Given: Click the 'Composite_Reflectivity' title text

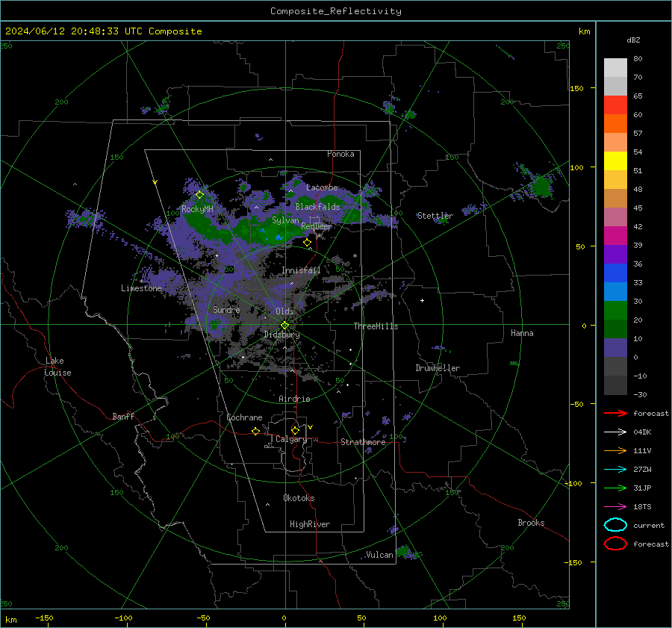Looking at the screenshot, I should click(x=336, y=11).
